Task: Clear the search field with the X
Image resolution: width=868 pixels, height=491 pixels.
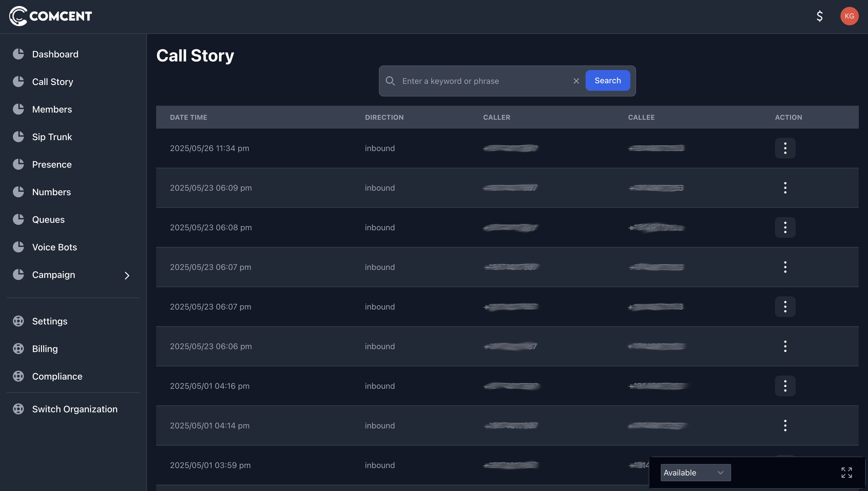Action: pyautogui.click(x=576, y=81)
